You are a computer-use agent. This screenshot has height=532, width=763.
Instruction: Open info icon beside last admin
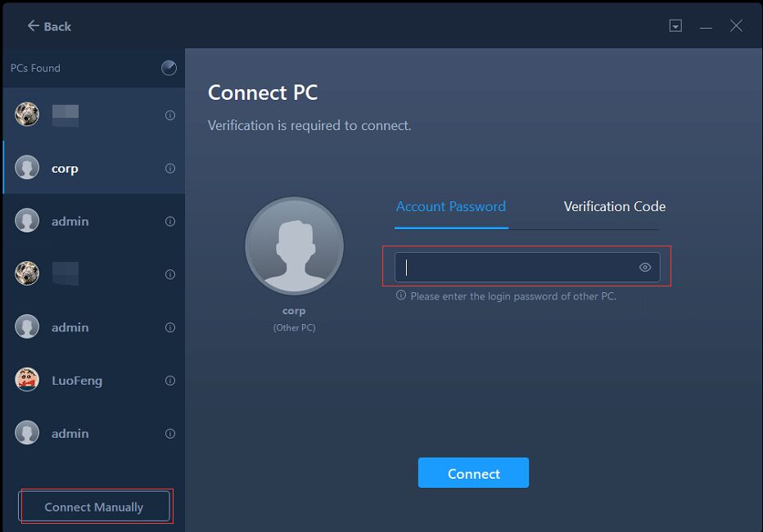click(169, 433)
